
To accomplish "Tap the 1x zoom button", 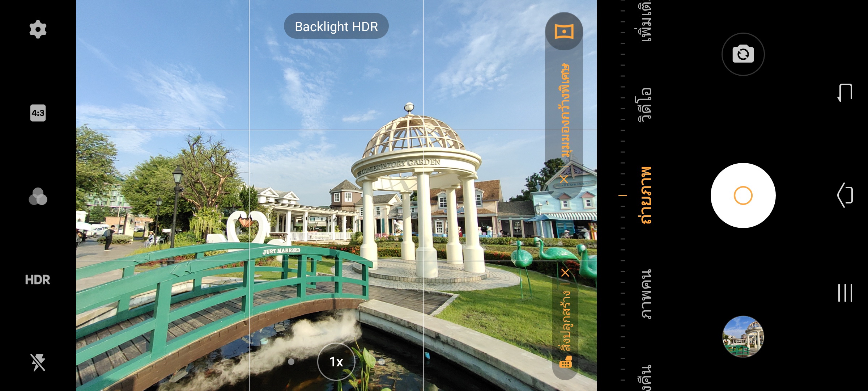I will [336, 362].
